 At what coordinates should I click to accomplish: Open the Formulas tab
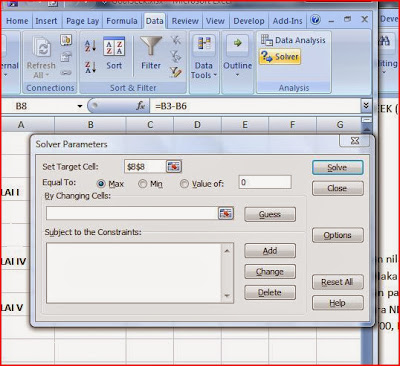pyautogui.click(x=122, y=21)
